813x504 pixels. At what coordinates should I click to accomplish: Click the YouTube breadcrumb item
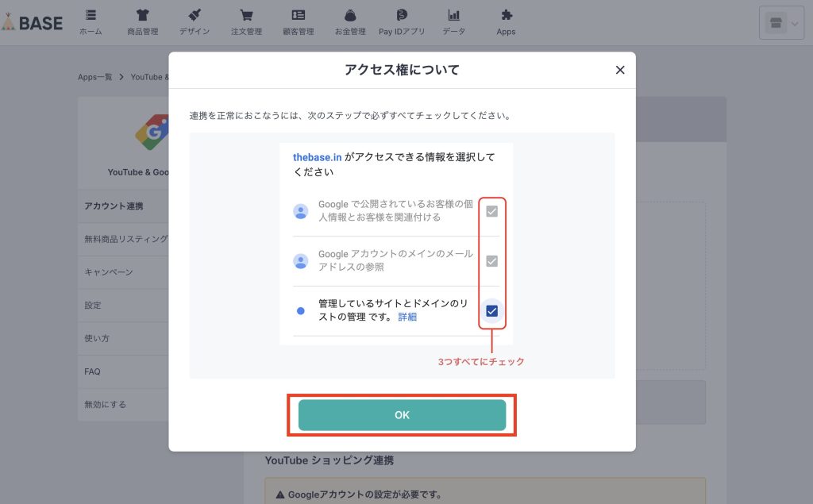pos(149,77)
